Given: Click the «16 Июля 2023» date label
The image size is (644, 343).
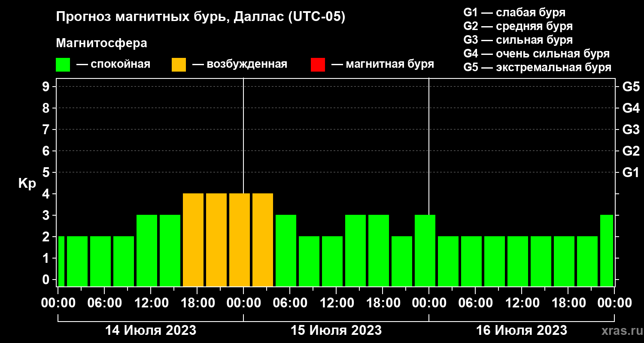Looking at the screenshot, I should point(522,331).
